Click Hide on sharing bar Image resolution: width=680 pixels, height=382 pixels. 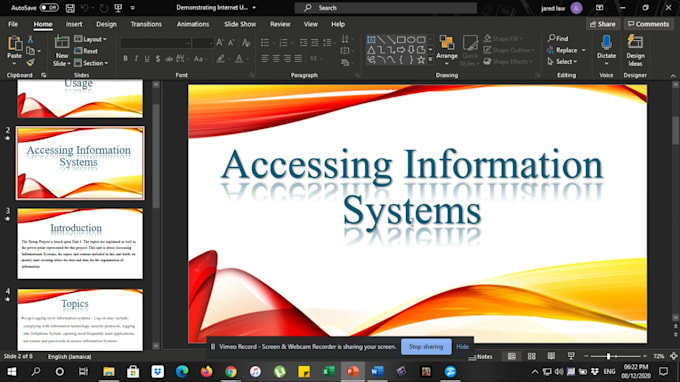[462, 347]
